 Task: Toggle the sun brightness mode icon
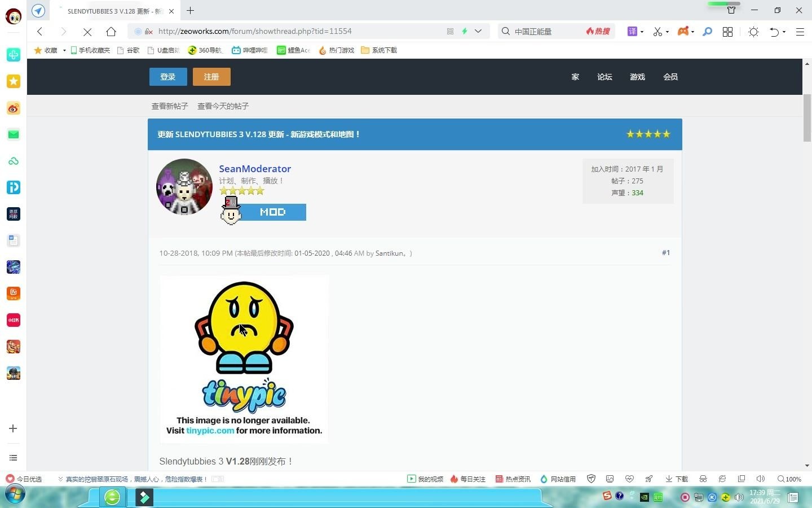coord(753,32)
